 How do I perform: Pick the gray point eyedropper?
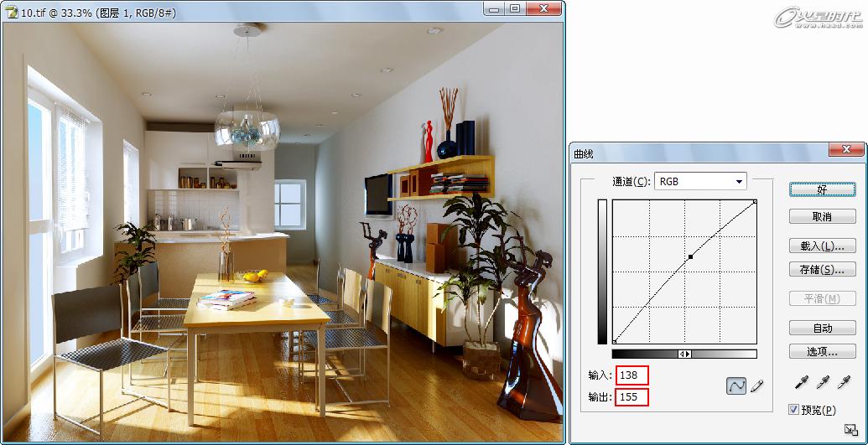tap(823, 381)
